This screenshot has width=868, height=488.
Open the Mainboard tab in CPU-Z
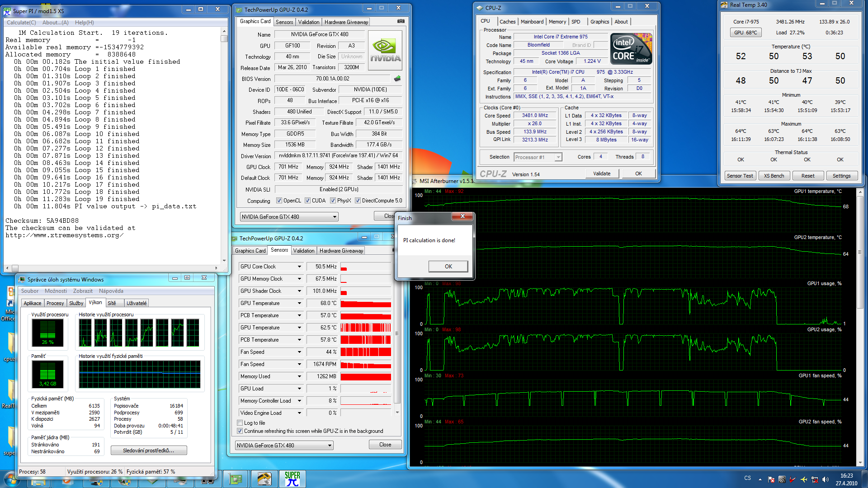pyautogui.click(x=532, y=22)
